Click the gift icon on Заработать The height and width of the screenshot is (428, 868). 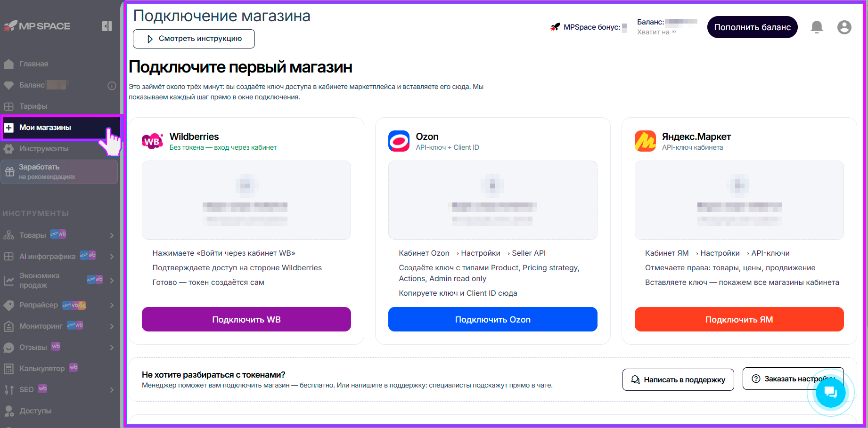[9, 172]
